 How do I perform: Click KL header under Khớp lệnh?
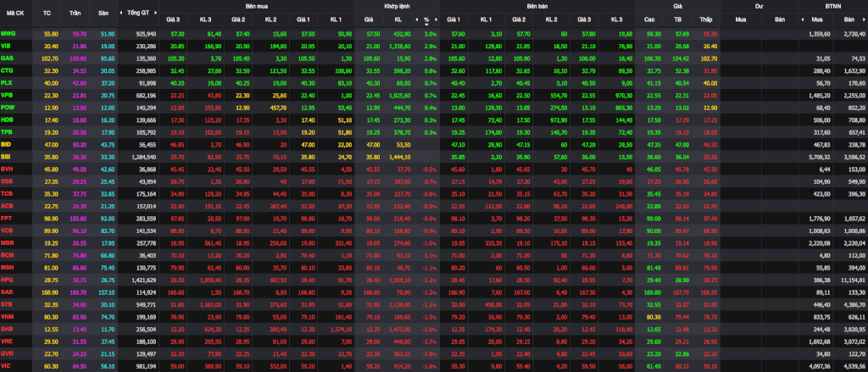click(x=398, y=19)
